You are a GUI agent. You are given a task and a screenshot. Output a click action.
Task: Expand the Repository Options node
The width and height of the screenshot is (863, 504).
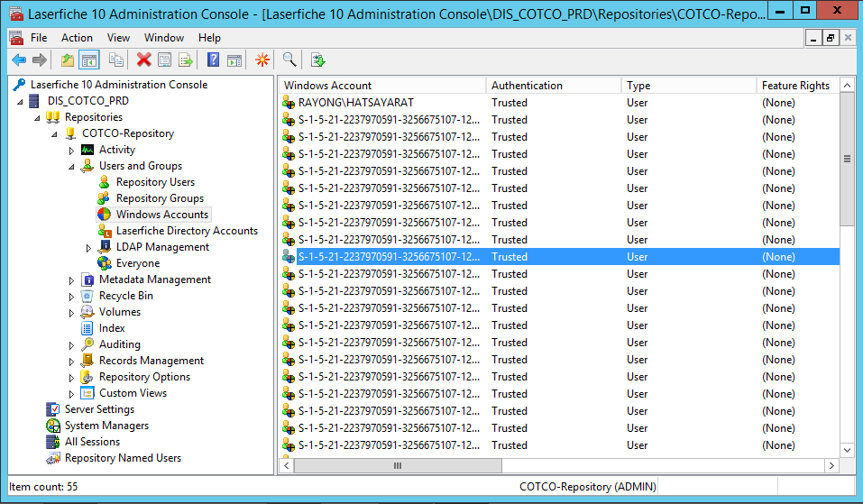click(71, 378)
